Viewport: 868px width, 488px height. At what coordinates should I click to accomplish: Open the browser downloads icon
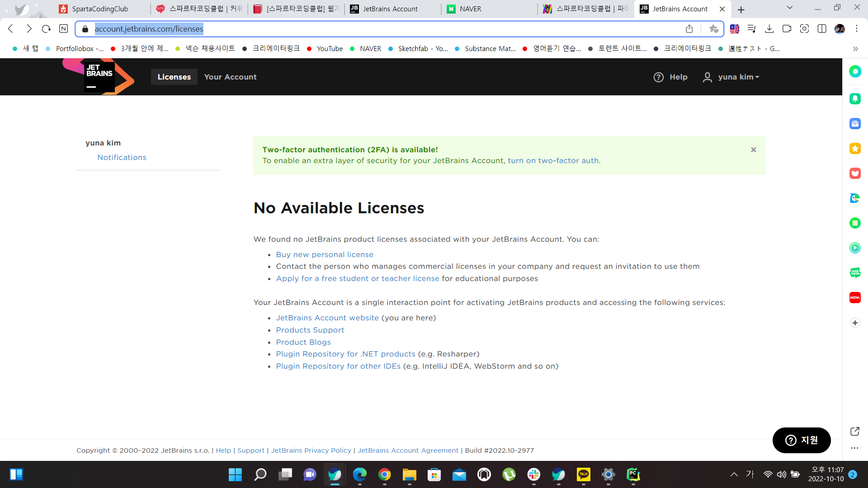(769, 29)
